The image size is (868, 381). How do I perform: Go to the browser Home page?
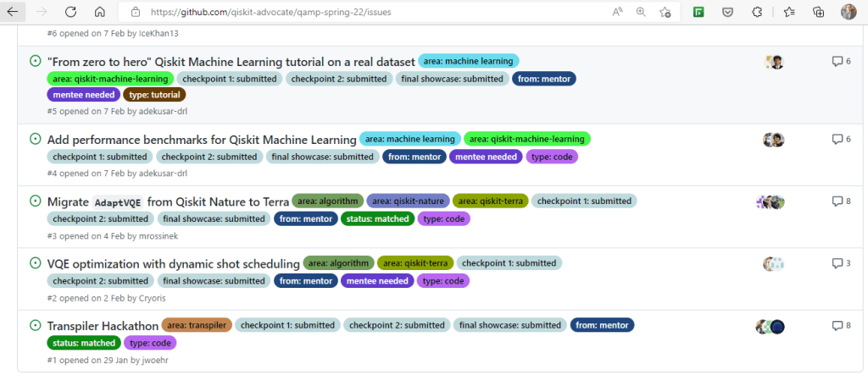click(99, 13)
